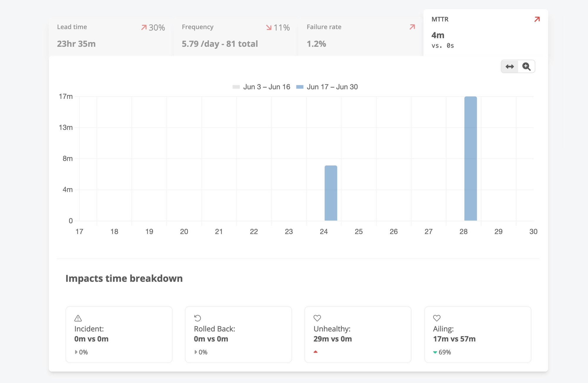Click the heart icon on the Unhealthy card
The height and width of the screenshot is (383, 588).
pyautogui.click(x=317, y=318)
